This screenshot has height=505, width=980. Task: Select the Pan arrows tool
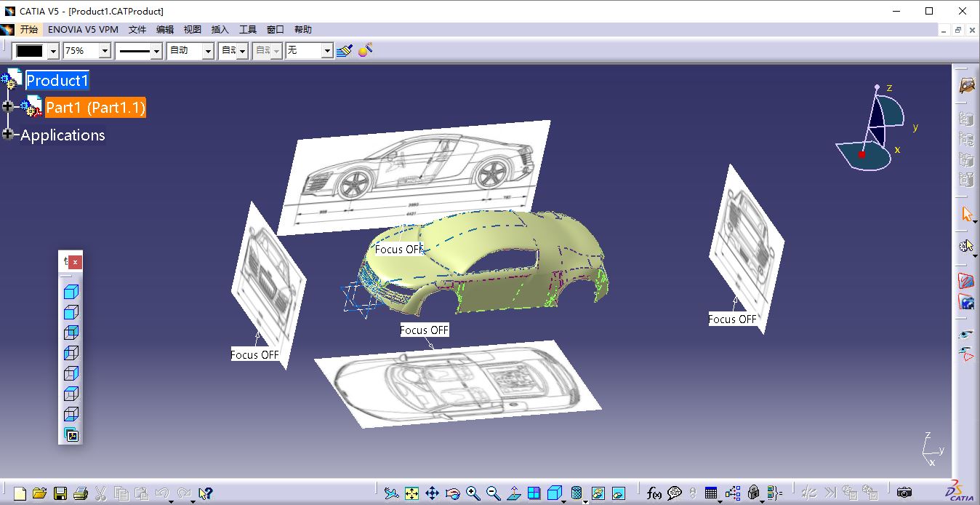(x=433, y=493)
